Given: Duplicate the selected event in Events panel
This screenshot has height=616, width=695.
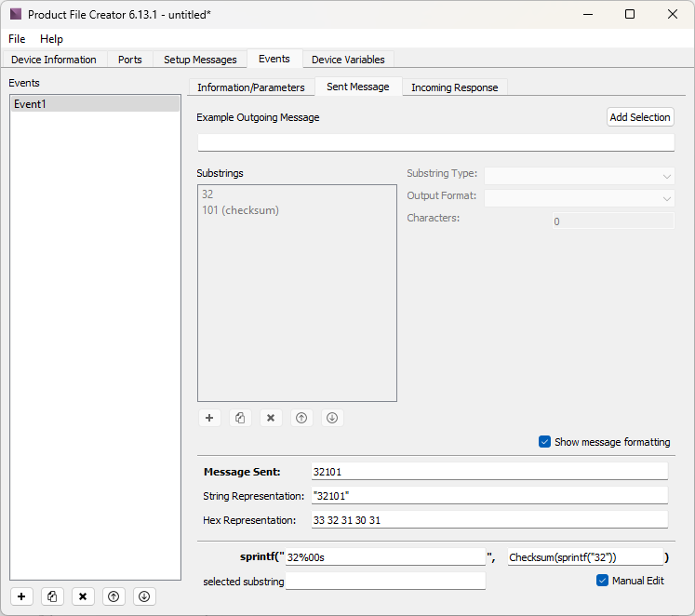Looking at the screenshot, I should point(53,596).
